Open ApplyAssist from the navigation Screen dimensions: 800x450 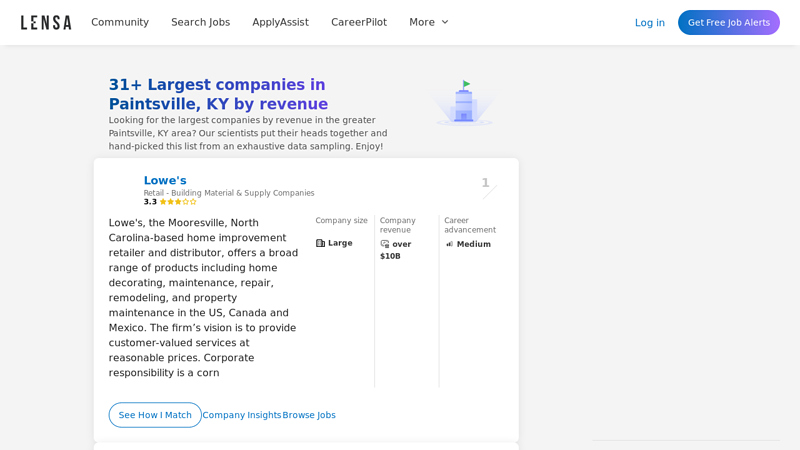click(x=280, y=22)
